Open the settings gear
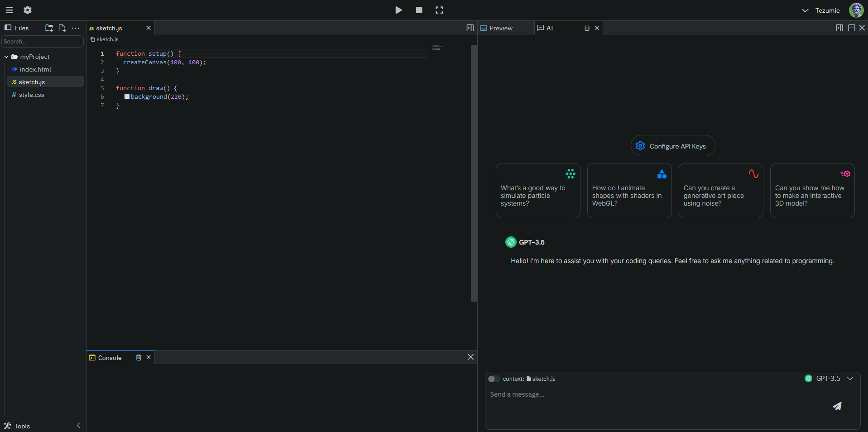868x432 pixels. click(x=28, y=10)
